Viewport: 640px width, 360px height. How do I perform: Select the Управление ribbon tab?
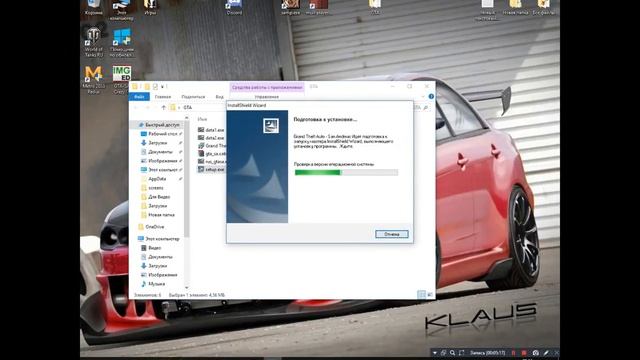click(267, 97)
